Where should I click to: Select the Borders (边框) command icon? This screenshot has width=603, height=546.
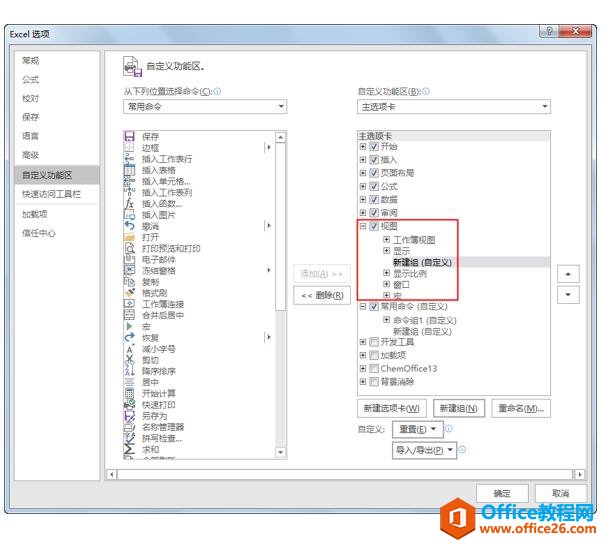[x=129, y=148]
